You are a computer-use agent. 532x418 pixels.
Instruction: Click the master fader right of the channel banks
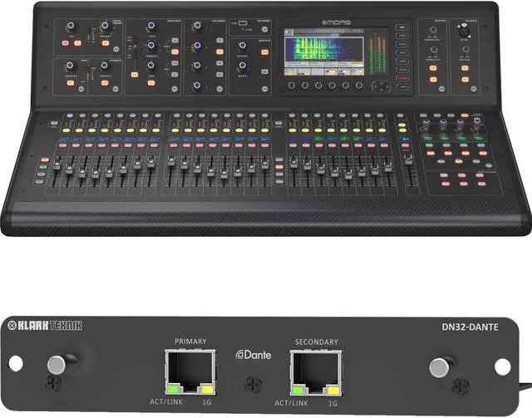coord(408,159)
